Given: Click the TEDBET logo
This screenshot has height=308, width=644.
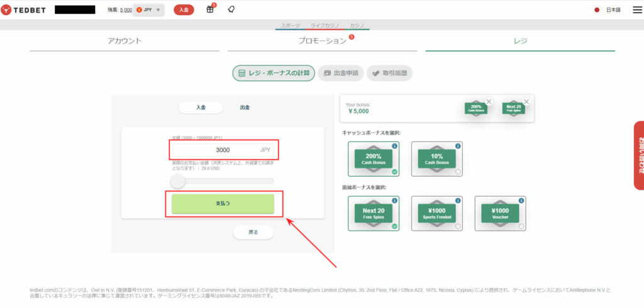Looking at the screenshot, I should [23, 10].
